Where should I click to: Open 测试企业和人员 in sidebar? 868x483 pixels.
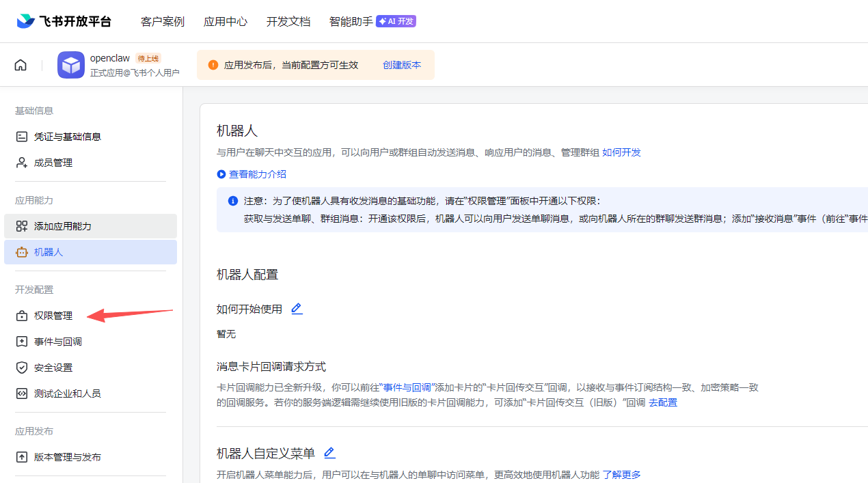click(x=90, y=394)
